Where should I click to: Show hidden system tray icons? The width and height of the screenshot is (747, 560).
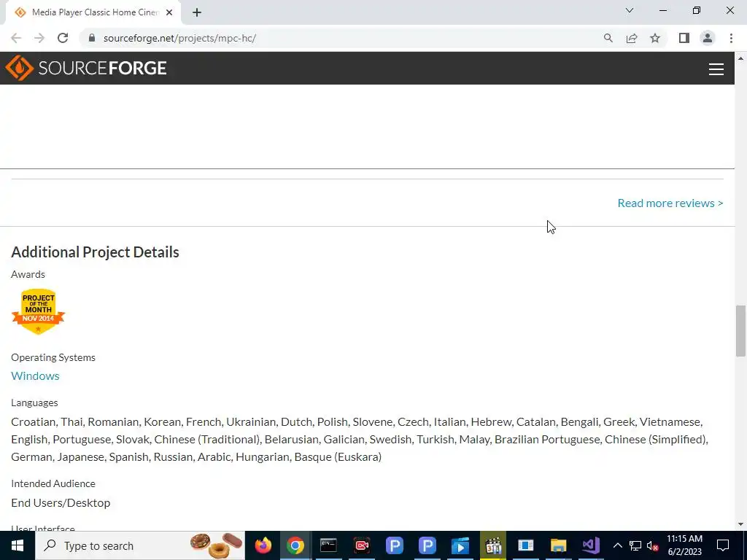(617, 545)
